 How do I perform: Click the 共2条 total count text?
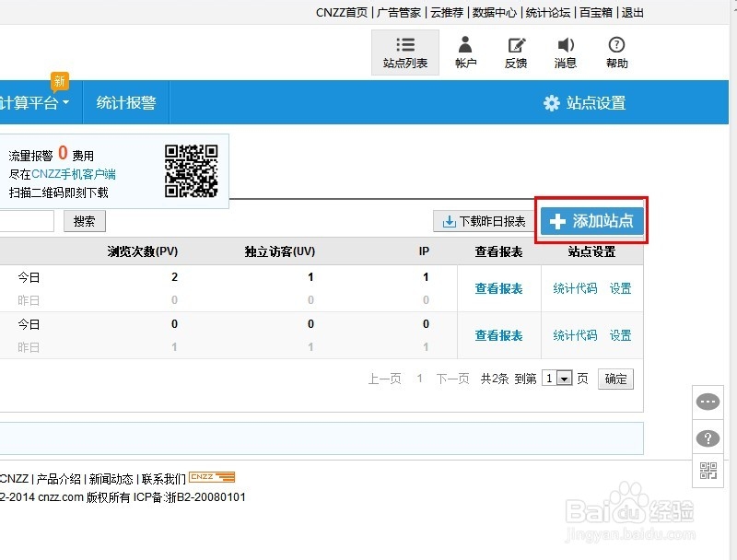pyautogui.click(x=495, y=379)
